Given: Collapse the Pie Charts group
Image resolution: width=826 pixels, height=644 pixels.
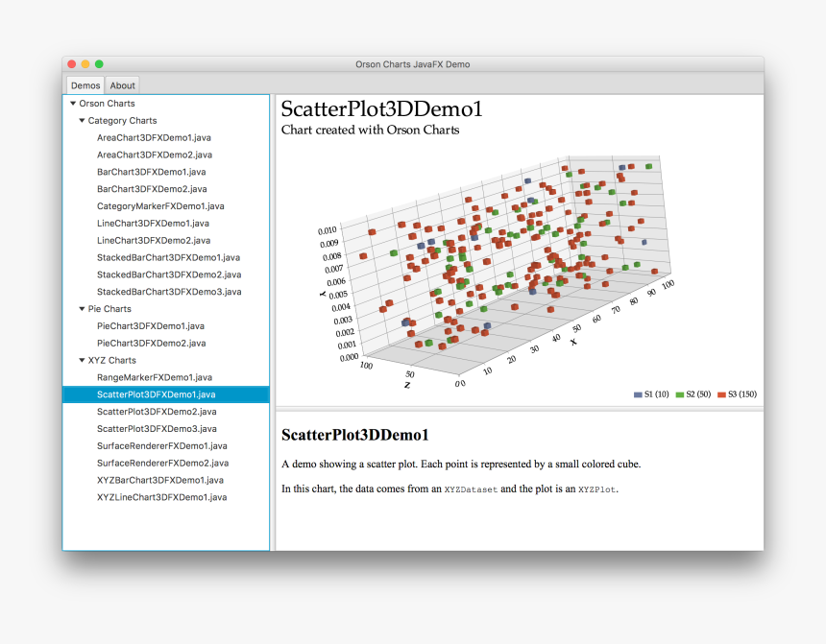Looking at the screenshot, I should (83, 309).
